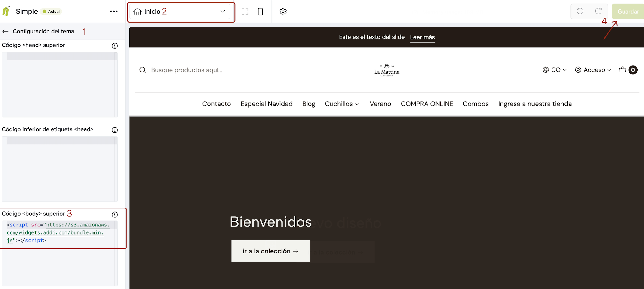This screenshot has width=644, height=289.
Task: Click inside the Código <head> superior editor
Action: coord(59,85)
